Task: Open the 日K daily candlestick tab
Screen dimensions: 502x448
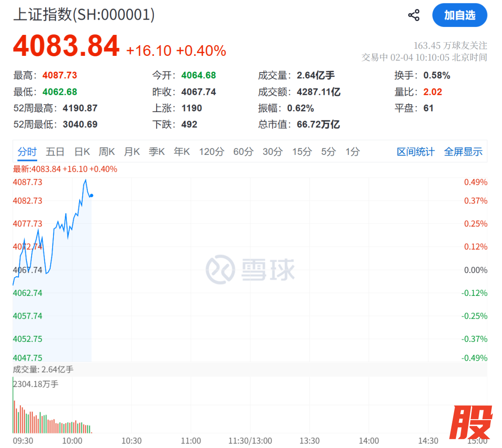Action: pos(82,152)
